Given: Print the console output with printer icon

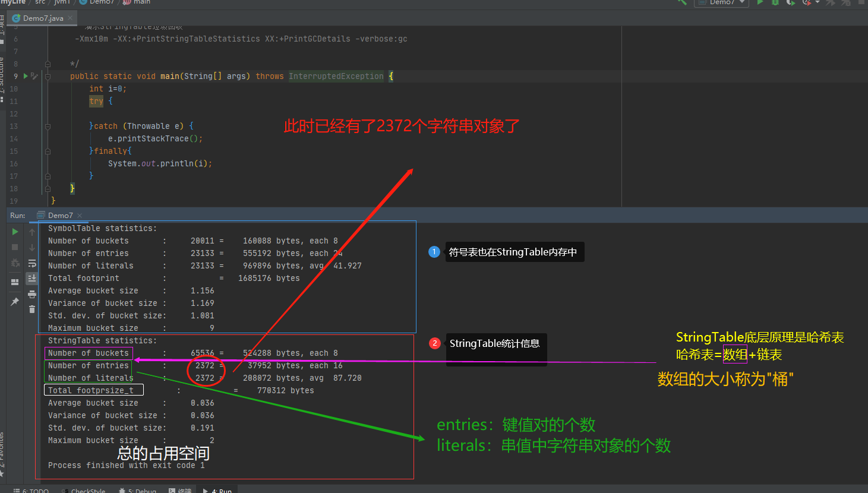Looking at the screenshot, I should click(x=32, y=293).
